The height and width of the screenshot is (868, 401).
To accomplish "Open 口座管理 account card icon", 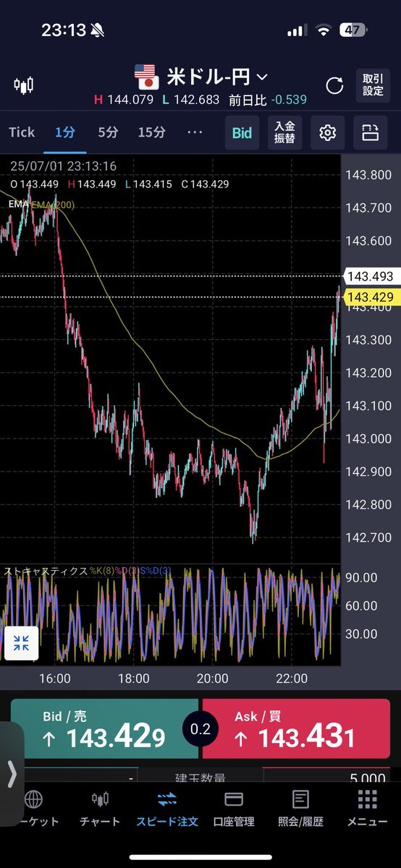I will pyautogui.click(x=233, y=799).
